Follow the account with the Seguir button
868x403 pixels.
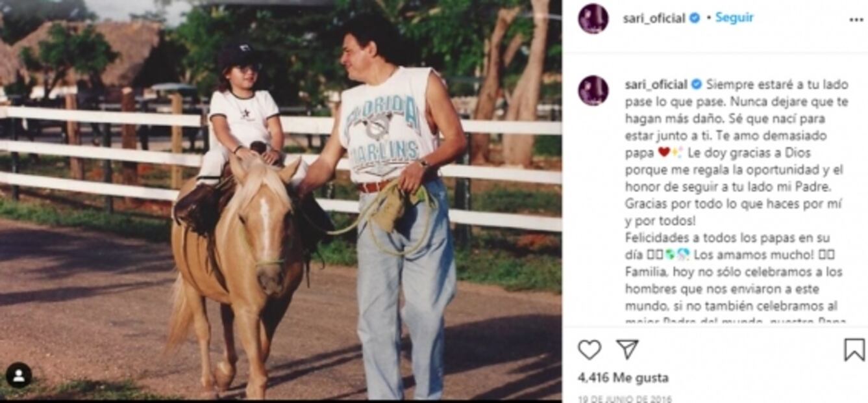tap(734, 18)
